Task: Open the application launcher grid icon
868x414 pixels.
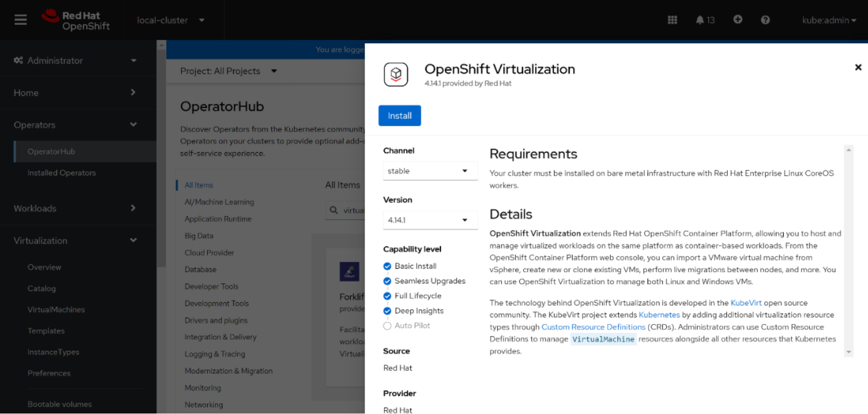Action: (x=672, y=20)
